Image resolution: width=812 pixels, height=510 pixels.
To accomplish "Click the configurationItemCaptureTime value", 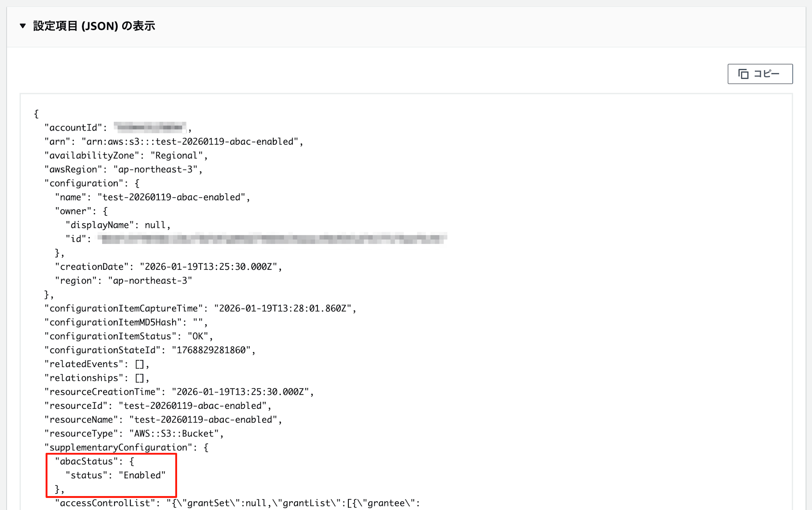I will pos(282,308).
